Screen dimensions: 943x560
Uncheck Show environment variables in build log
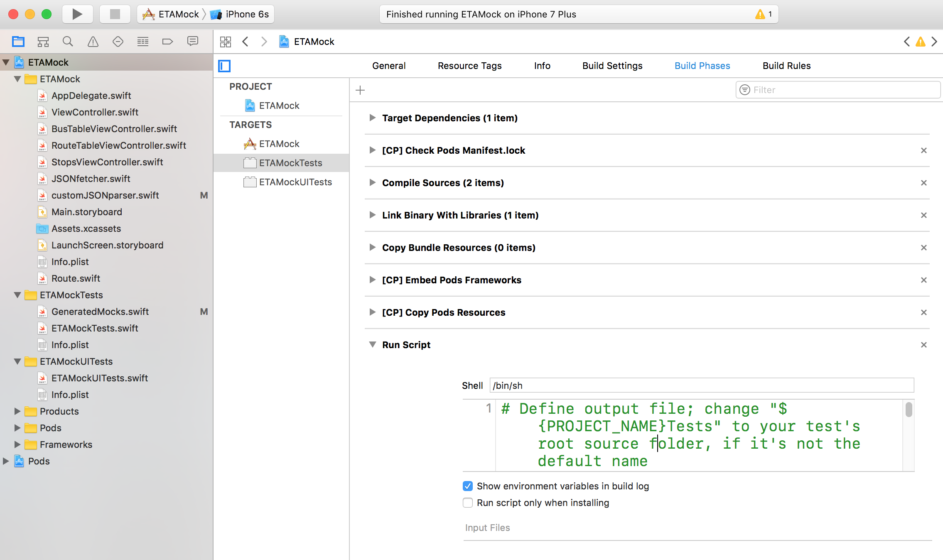[468, 486]
